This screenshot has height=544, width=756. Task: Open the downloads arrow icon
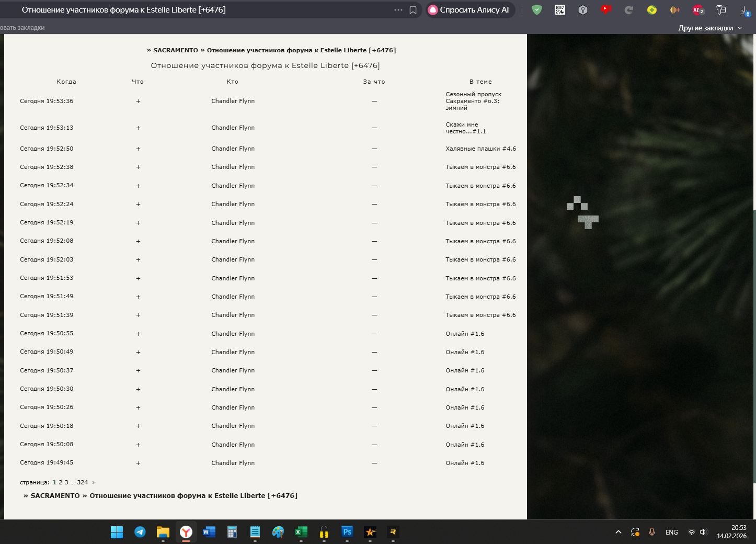click(x=745, y=10)
